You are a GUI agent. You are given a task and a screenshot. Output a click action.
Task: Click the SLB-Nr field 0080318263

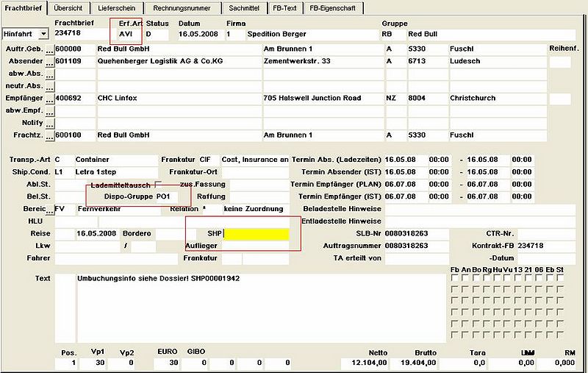(417, 234)
